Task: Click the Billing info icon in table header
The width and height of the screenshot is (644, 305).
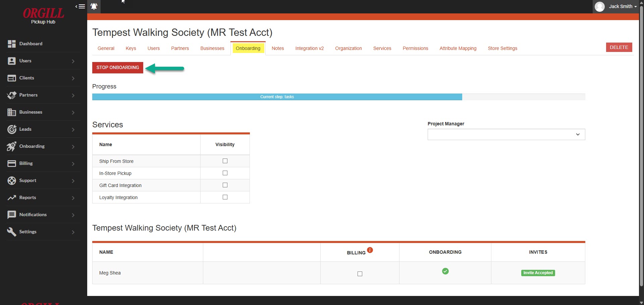Action: [x=370, y=250]
